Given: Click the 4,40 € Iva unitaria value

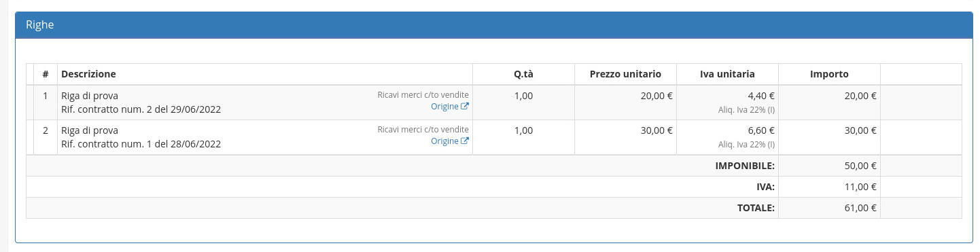Looking at the screenshot, I should pos(761,96).
